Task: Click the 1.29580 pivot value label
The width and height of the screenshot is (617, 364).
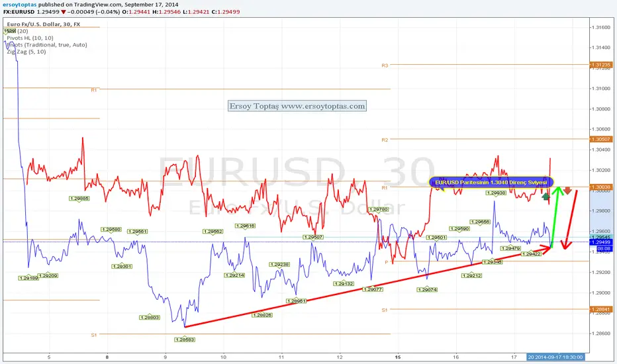Action: pos(111,229)
